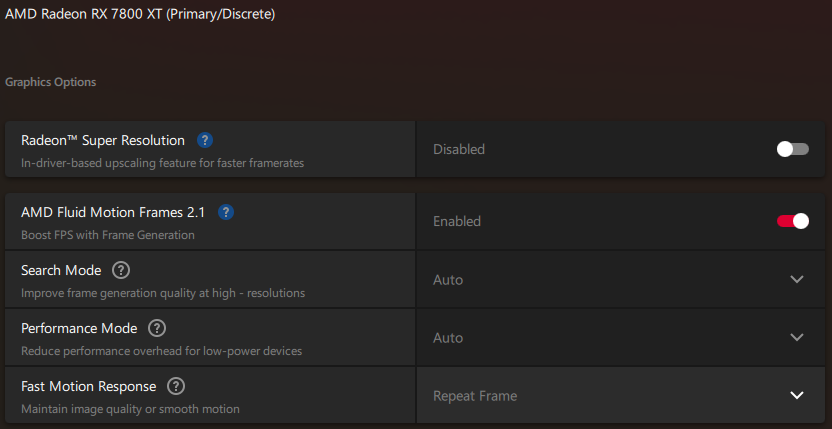Click the Search Mode label
This screenshot has width=832, height=429.
click(x=61, y=270)
